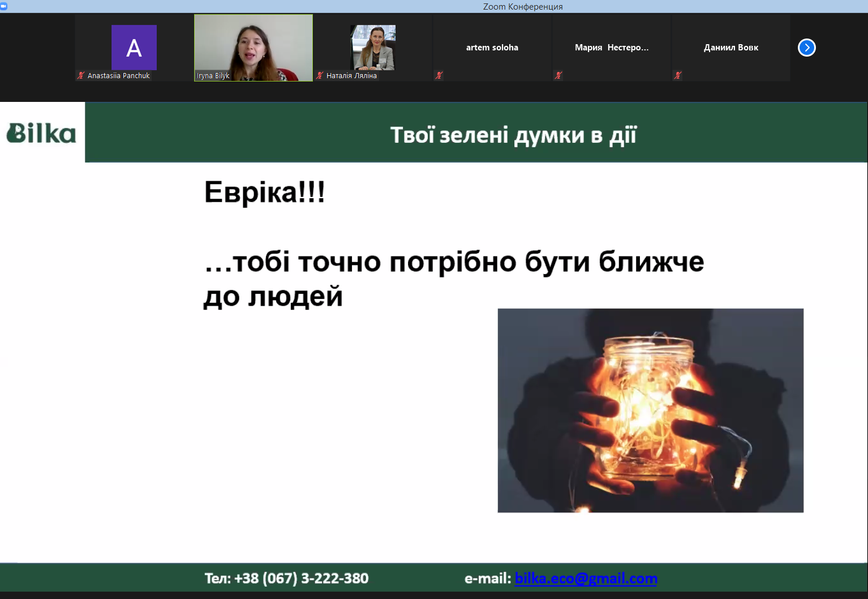Click muted mic icon beside Наталія Ляліна
This screenshot has height=599, width=868.
pyautogui.click(x=320, y=75)
